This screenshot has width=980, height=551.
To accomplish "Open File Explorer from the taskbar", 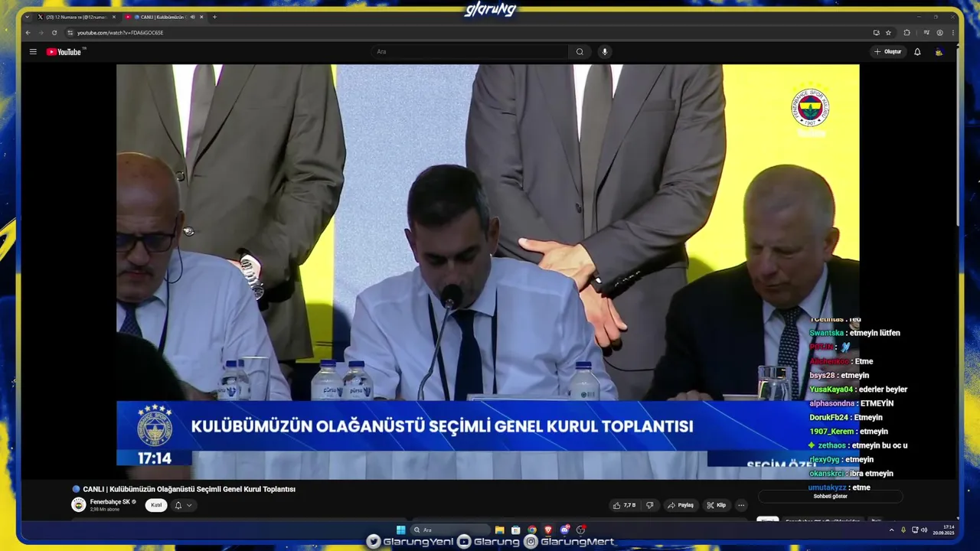I will [499, 530].
